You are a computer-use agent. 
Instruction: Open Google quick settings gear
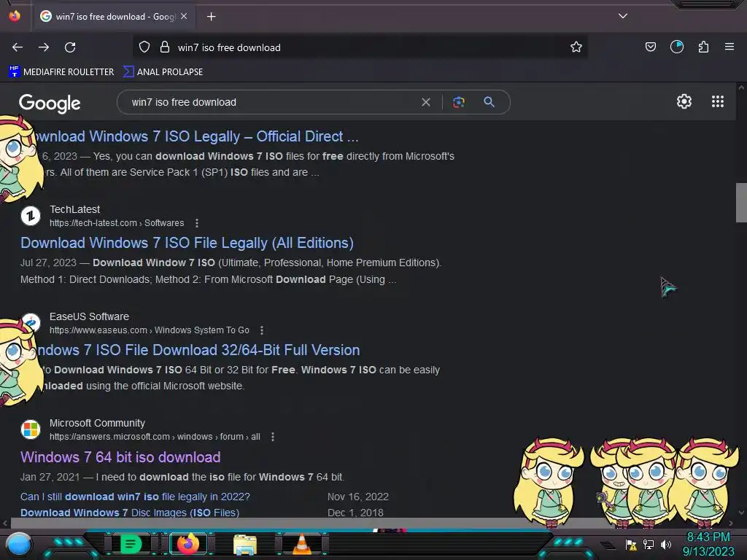point(684,101)
